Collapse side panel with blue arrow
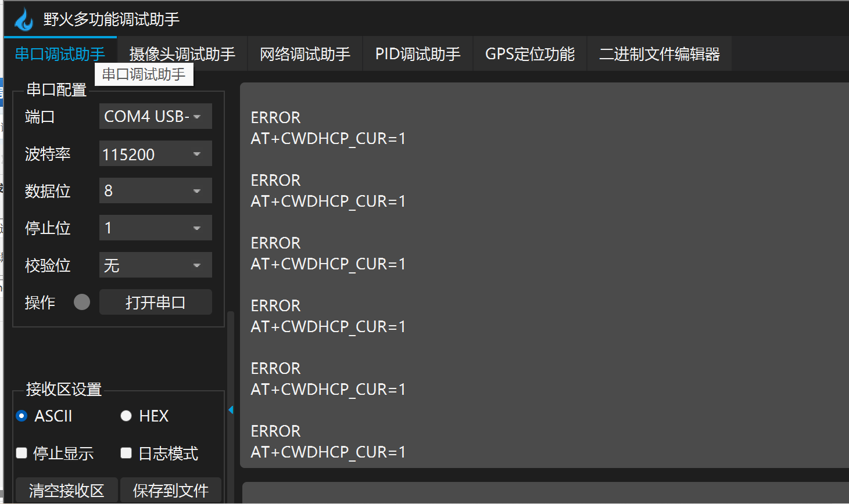The image size is (849, 504). (x=231, y=410)
